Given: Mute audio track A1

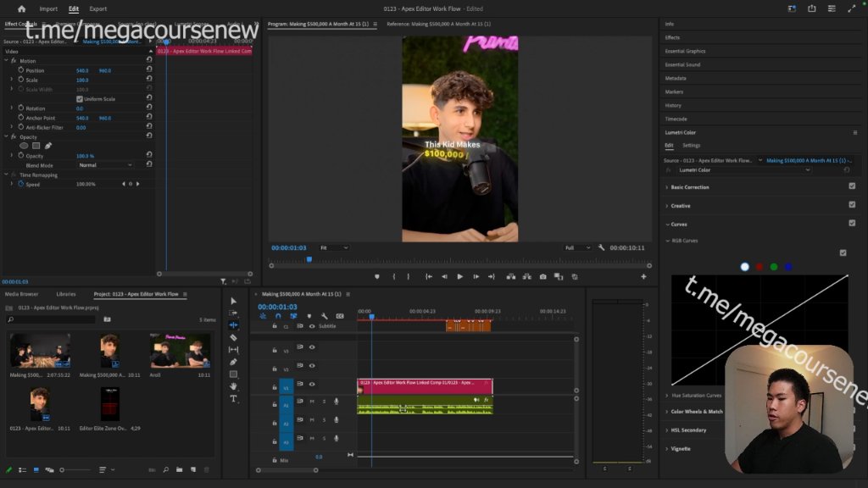Looking at the screenshot, I should point(312,402).
